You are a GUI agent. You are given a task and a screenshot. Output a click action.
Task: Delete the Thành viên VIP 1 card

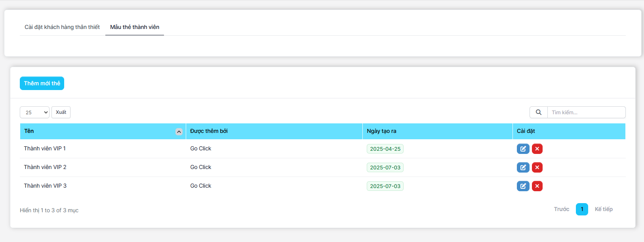[537, 149]
